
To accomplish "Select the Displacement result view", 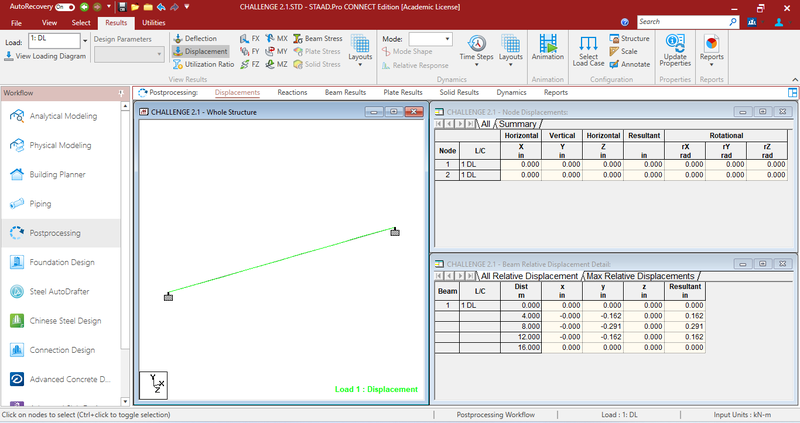I will (200, 52).
